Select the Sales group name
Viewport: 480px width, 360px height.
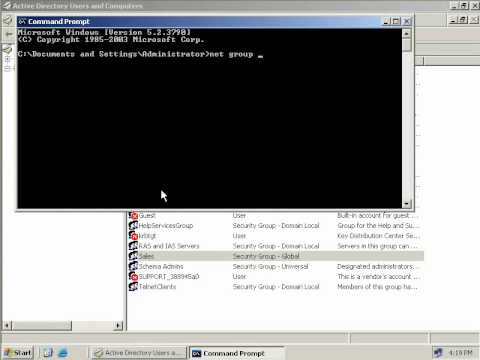coord(146,256)
